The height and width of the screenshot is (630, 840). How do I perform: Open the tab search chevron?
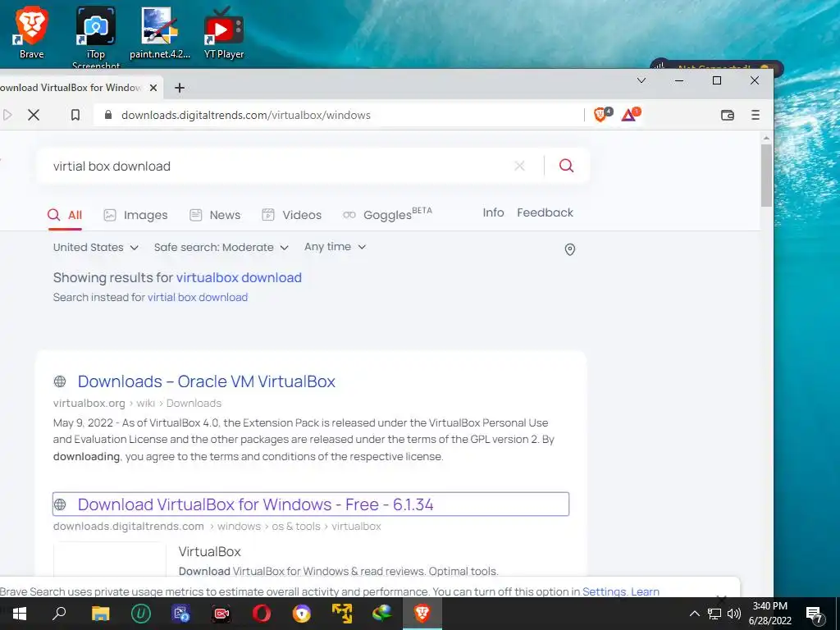pyautogui.click(x=641, y=80)
